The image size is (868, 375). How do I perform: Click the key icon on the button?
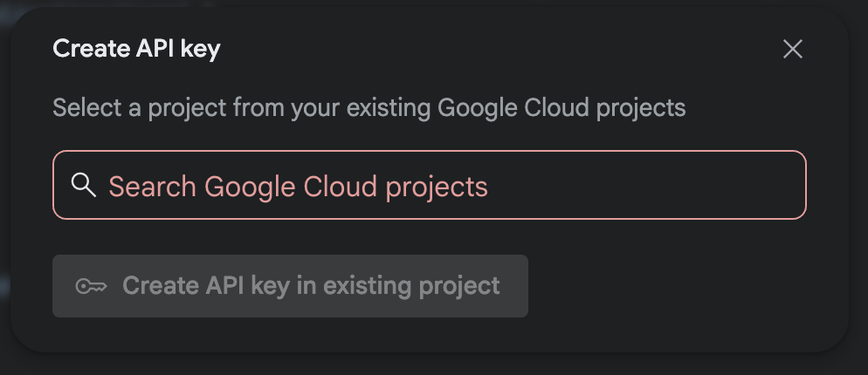pos(91,286)
